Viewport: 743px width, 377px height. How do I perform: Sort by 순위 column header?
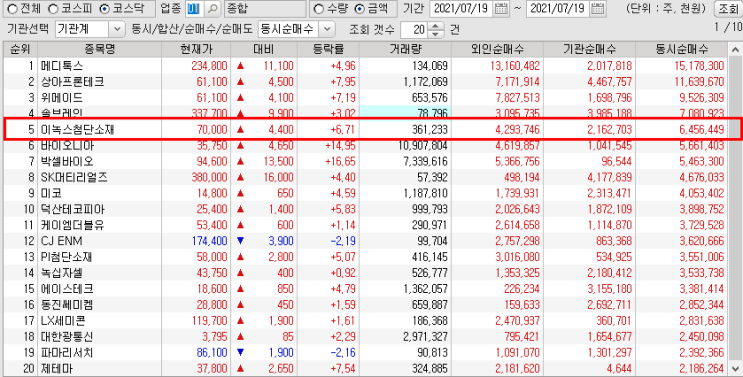click(x=21, y=49)
